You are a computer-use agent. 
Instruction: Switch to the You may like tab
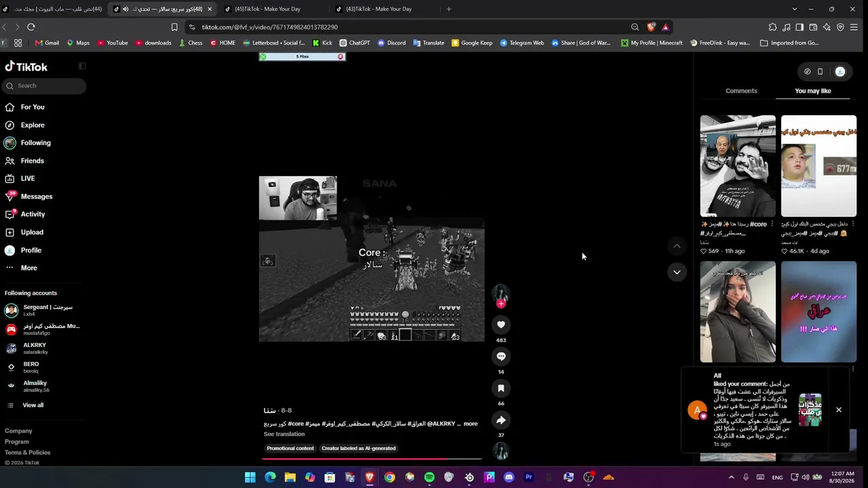coord(812,91)
